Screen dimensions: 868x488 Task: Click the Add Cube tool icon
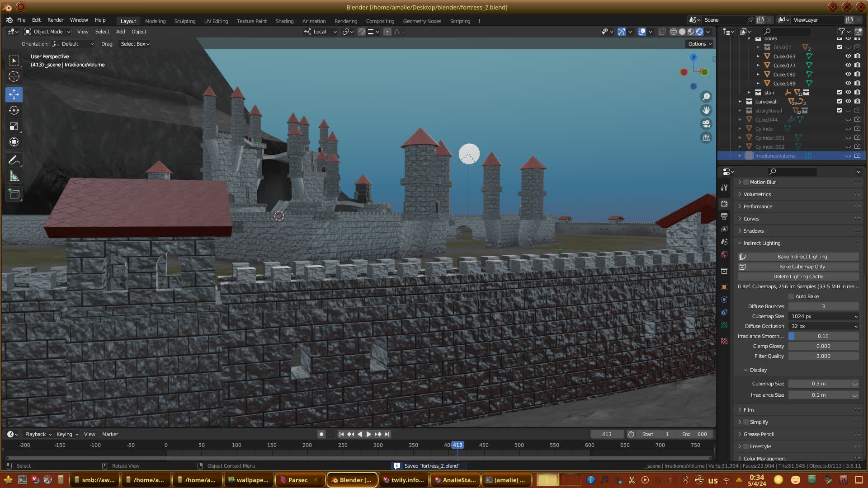click(x=14, y=195)
